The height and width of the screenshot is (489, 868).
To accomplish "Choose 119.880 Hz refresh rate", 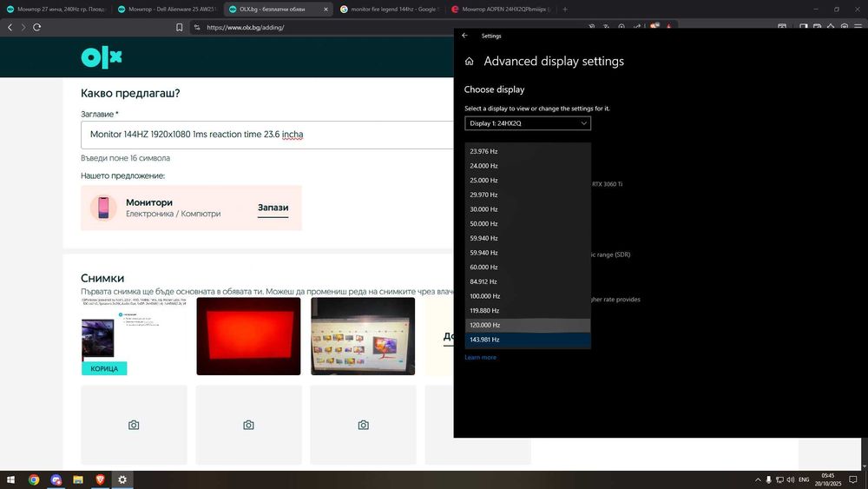I will click(x=528, y=310).
